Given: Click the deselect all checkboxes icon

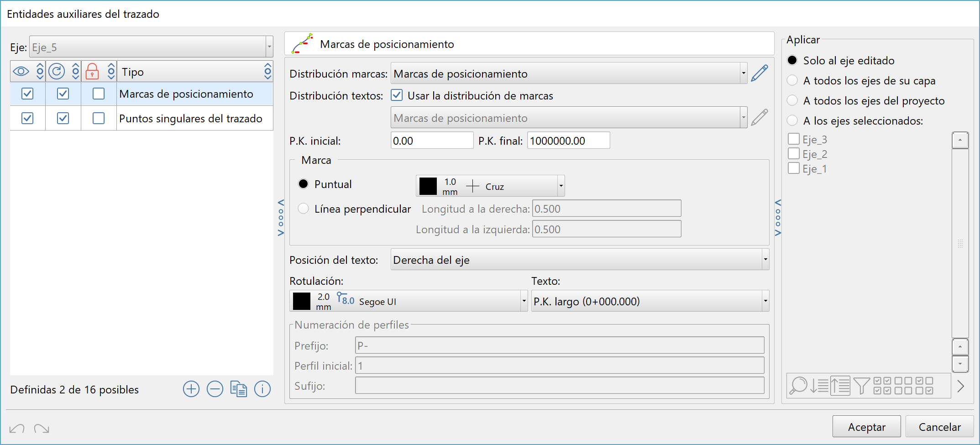Looking at the screenshot, I should pos(903,386).
